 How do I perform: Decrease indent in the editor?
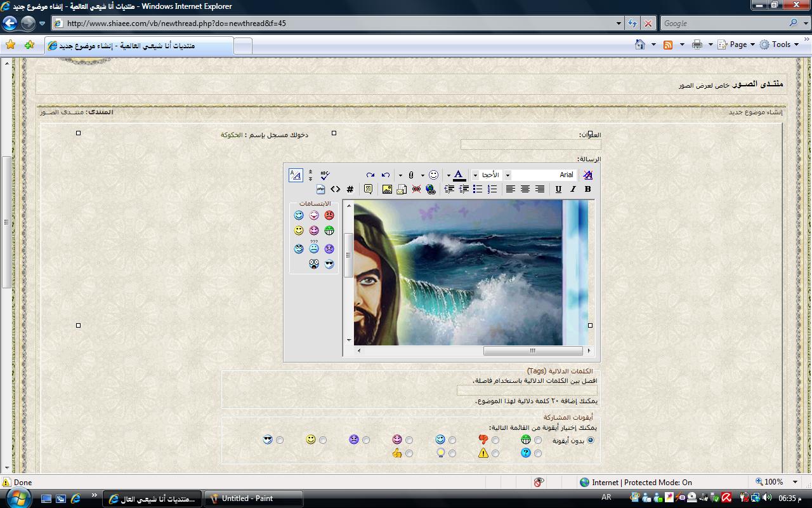pyautogui.click(x=449, y=189)
